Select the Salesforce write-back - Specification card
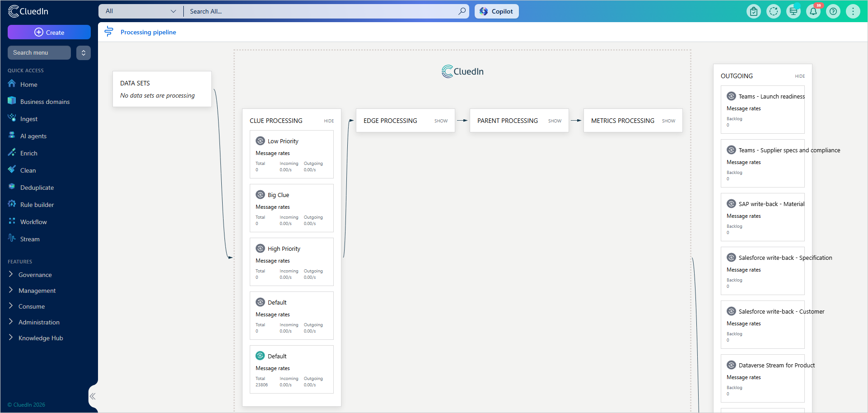868x413 pixels. pos(763,271)
